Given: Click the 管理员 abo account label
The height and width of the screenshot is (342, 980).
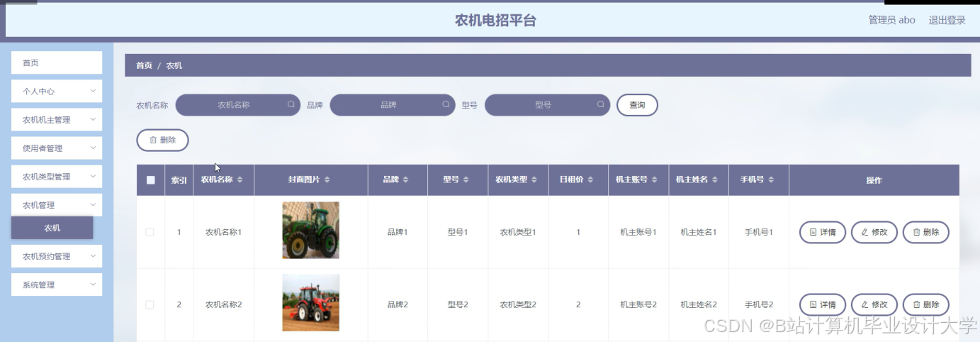Looking at the screenshot, I should (892, 20).
